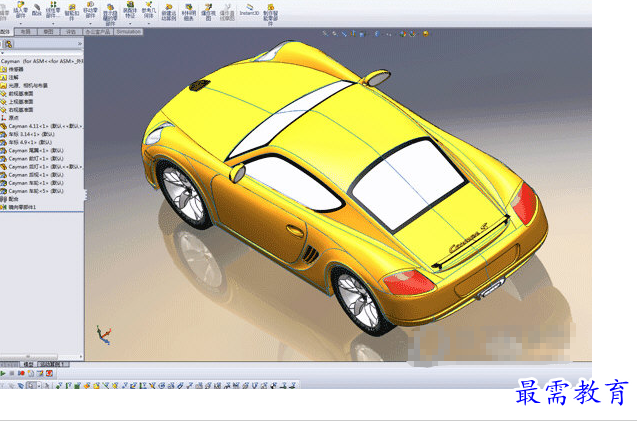637x424 pixels.
Task: Select the 车标 3.14<1> component
Action: tap(28, 134)
